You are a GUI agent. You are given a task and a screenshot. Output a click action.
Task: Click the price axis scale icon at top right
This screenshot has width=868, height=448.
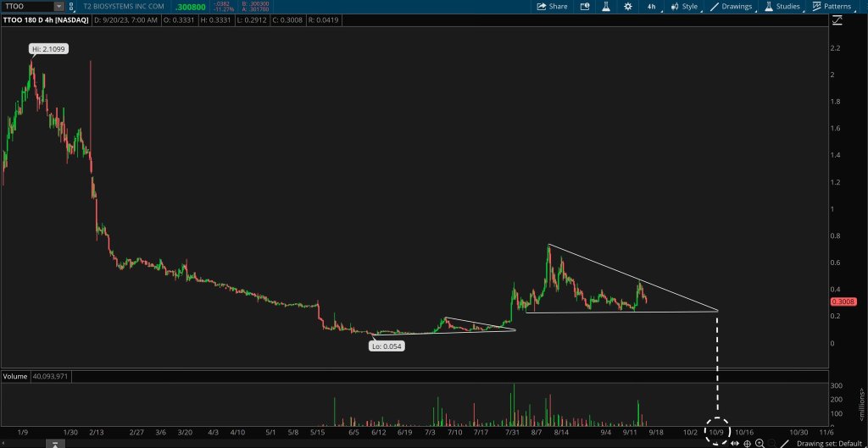[x=837, y=20]
